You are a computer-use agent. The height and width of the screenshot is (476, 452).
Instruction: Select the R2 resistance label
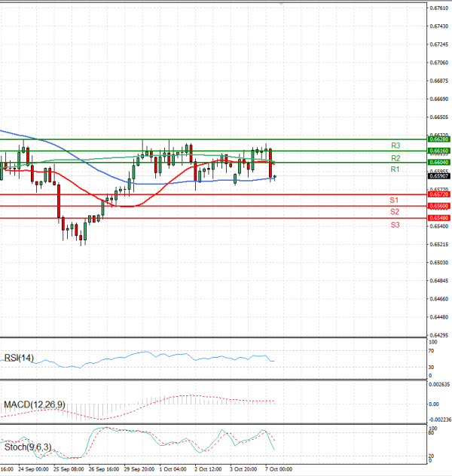tap(395, 158)
